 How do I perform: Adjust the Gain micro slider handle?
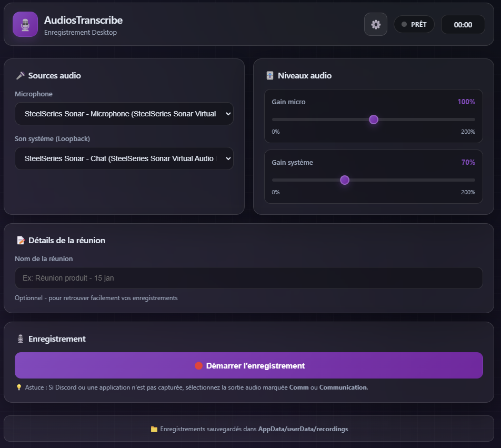(x=373, y=120)
